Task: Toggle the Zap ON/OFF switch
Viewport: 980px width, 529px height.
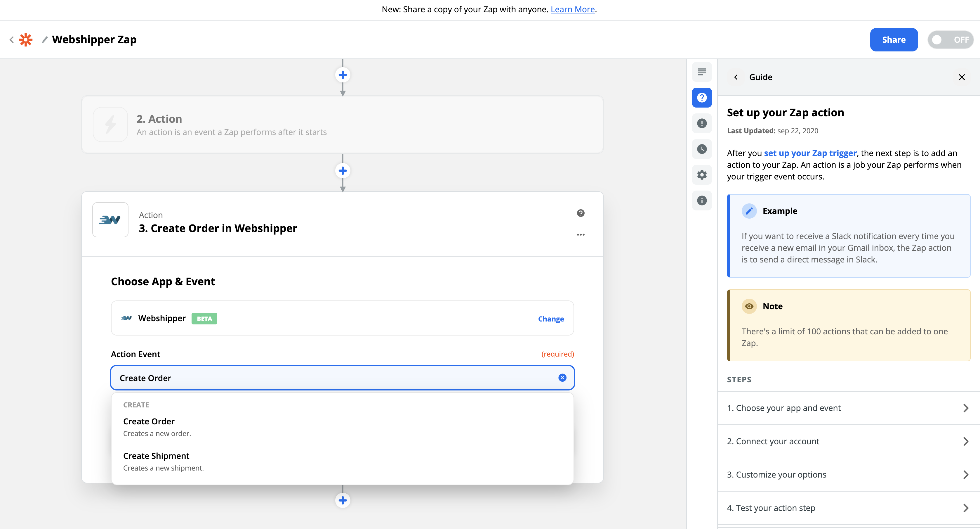Action: point(950,40)
